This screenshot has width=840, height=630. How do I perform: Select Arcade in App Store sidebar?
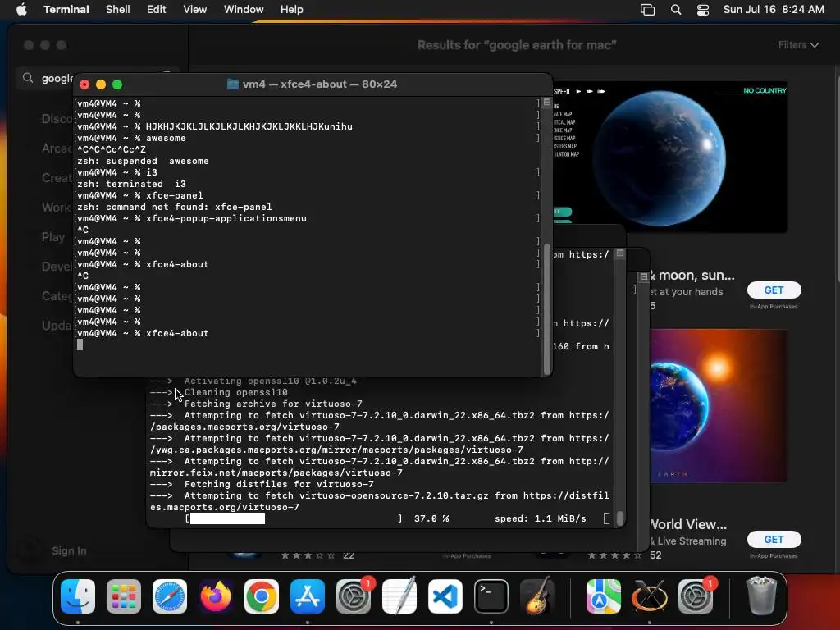57,148
